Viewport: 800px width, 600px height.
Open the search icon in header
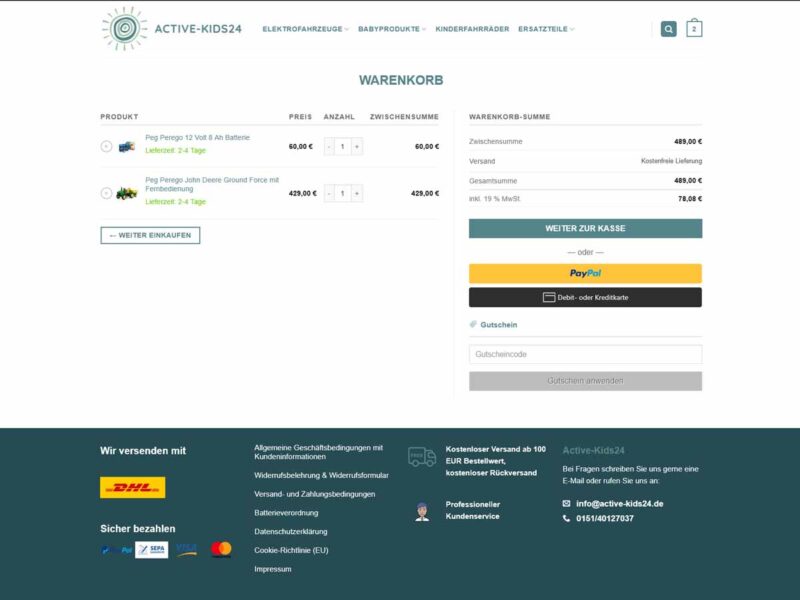(668, 29)
